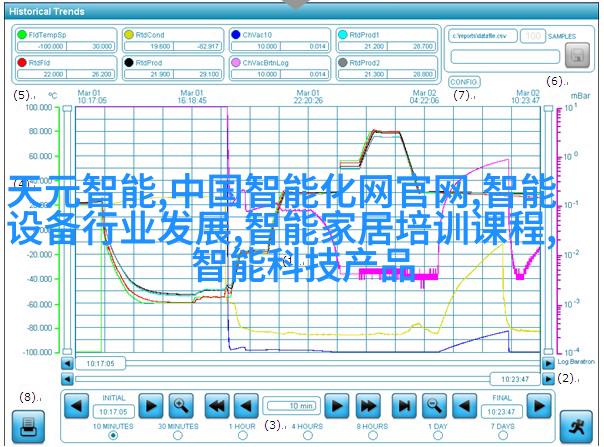Click right arrow of the 10:23:47 scrollbar
This screenshot has height=447, width=604.
pyautogui.click(x=548, y=379)
